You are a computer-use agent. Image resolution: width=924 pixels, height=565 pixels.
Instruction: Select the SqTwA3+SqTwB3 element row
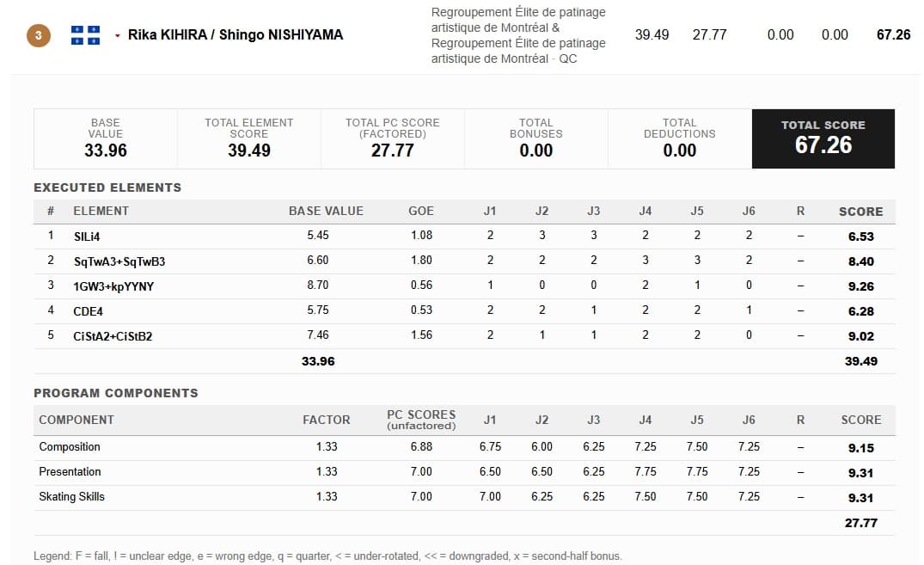[x=464, y=261]
